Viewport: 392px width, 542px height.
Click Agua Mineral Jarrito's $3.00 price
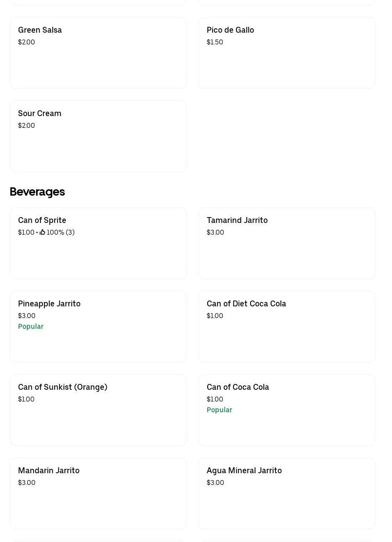tap(216, 482)
